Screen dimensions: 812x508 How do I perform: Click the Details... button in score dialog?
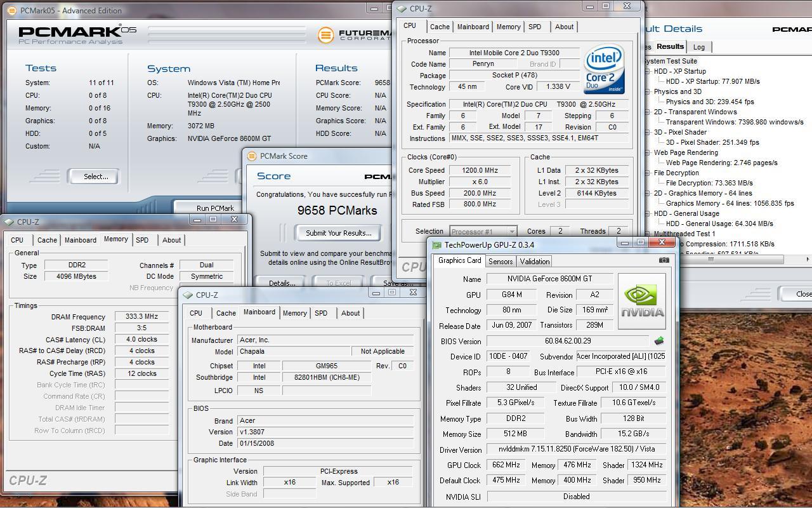coord(282,283)
